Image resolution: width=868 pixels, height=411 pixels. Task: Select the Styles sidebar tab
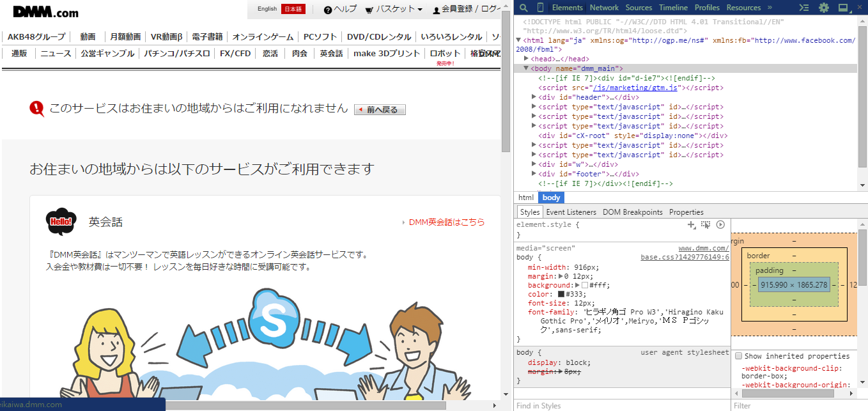point(530,212)
